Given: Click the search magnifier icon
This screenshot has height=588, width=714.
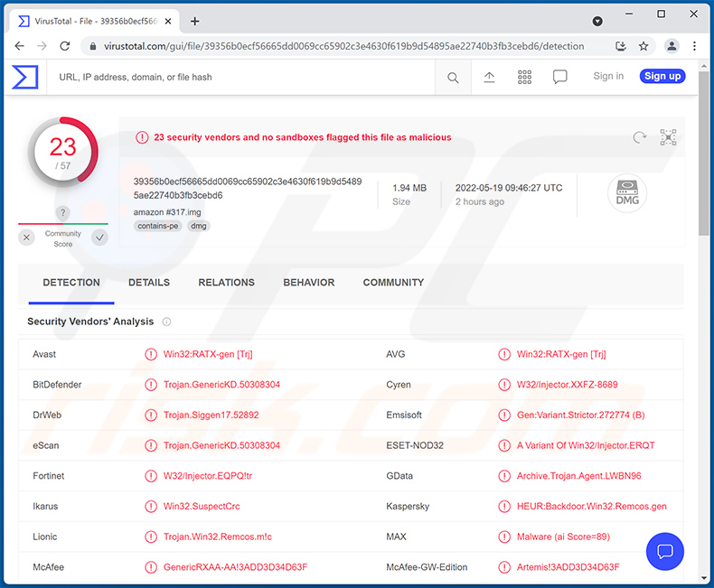Looking at the screenshot, I should (453, 78).
